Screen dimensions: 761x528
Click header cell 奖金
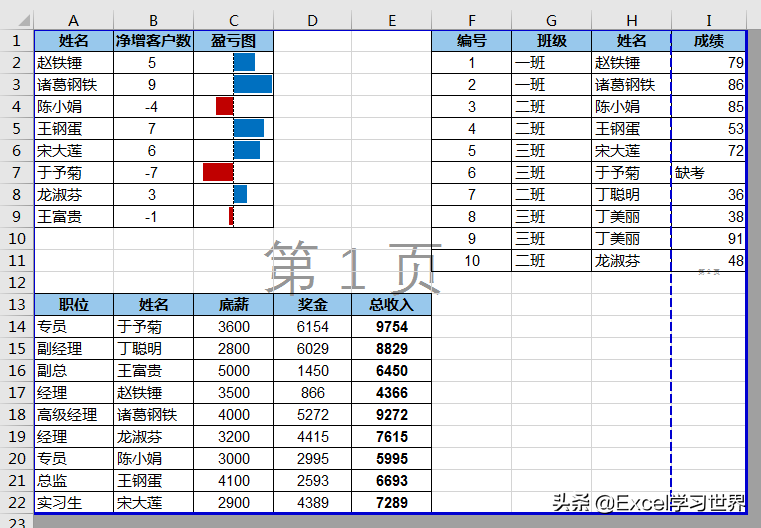click(x=313, y=305)
